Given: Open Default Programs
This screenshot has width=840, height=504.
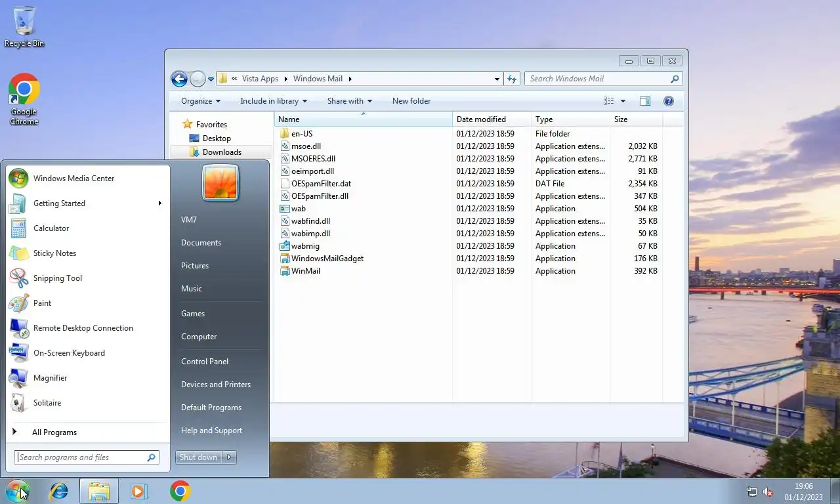Looking at the screenshot, I should (211, 408).
